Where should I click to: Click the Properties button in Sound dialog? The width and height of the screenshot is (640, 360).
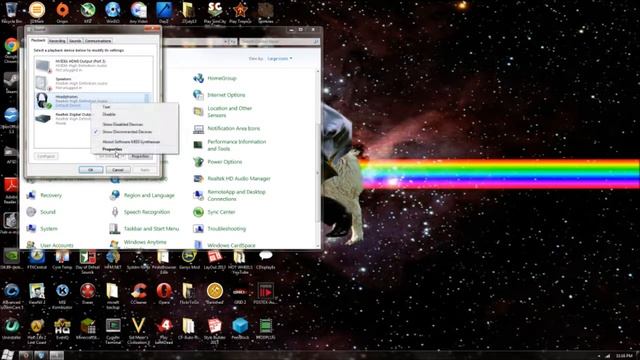point(140,156)
